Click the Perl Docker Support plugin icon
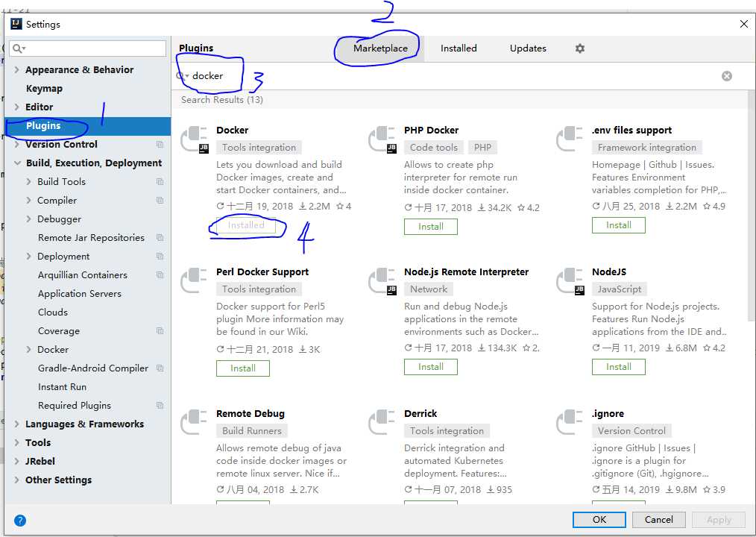 pos(195,280)
